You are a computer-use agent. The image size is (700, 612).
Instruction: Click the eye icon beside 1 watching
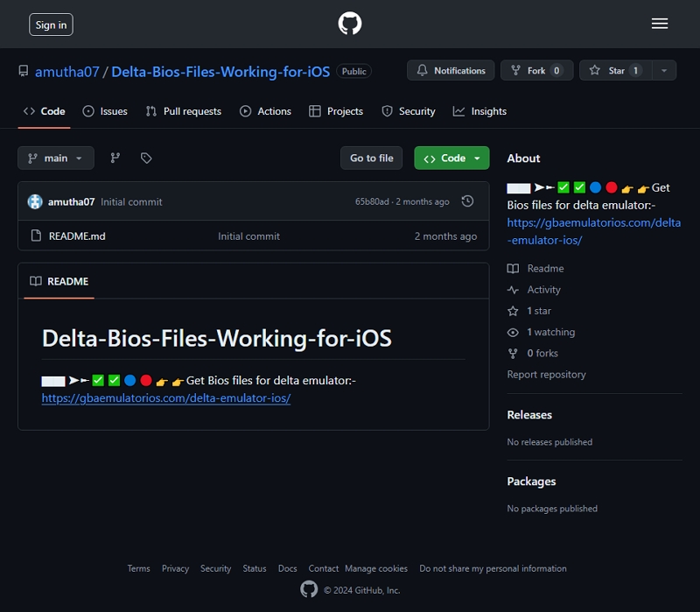pos(513,333)
